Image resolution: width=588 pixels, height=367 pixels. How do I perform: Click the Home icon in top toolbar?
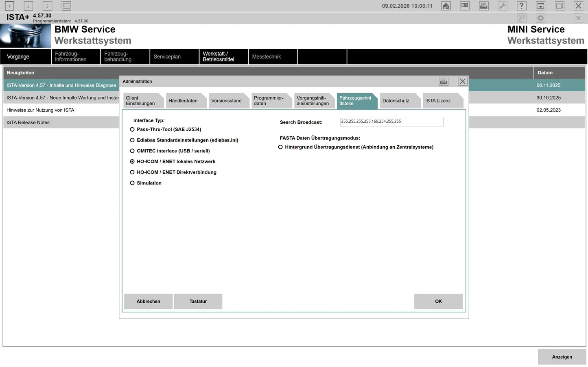coord(446,6)
